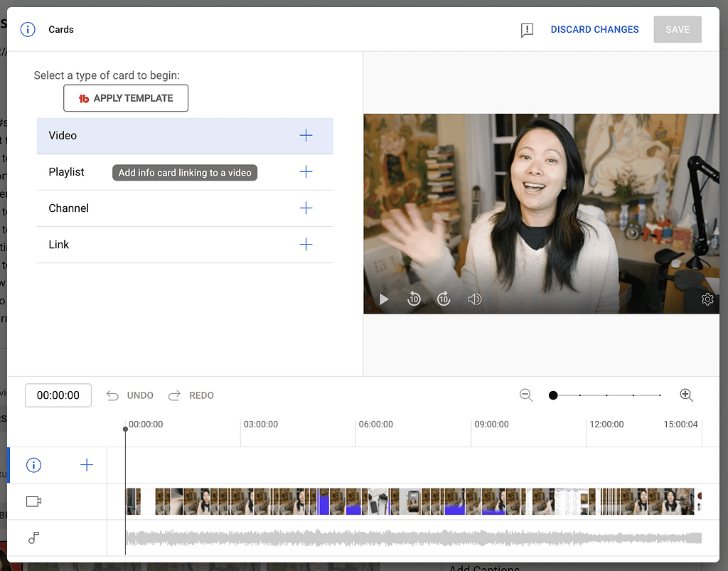This screenshot has width=728, height=571.
Task: Mute the preview audio
Action: coord(474,299)
